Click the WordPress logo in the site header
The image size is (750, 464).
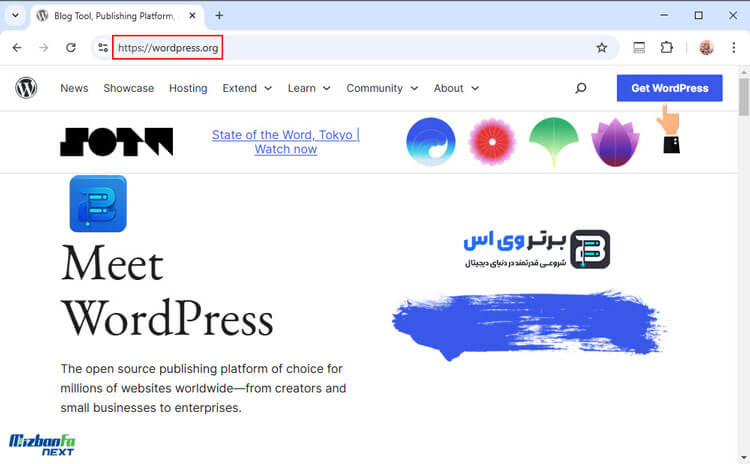click(x=26, y=88)
